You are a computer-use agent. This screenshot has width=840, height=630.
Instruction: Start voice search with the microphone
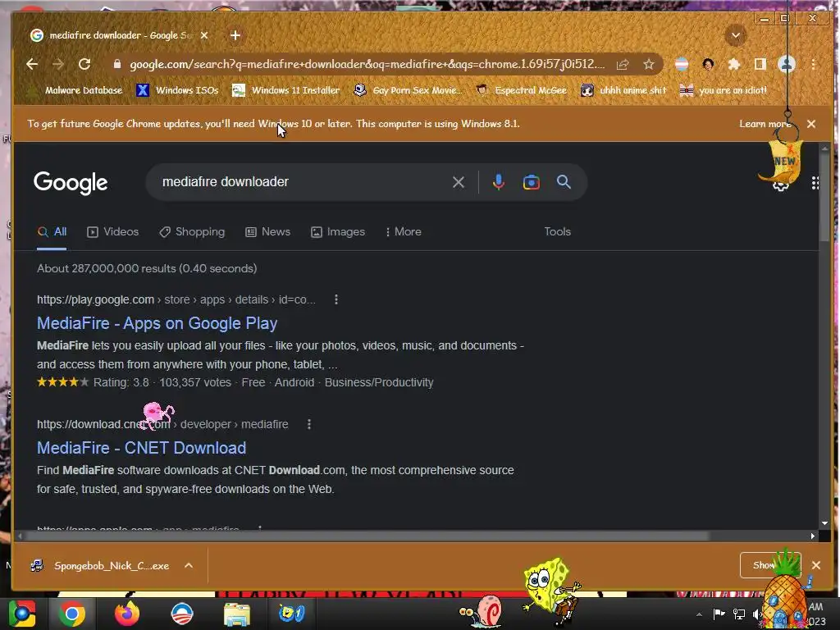pos(498,182)
